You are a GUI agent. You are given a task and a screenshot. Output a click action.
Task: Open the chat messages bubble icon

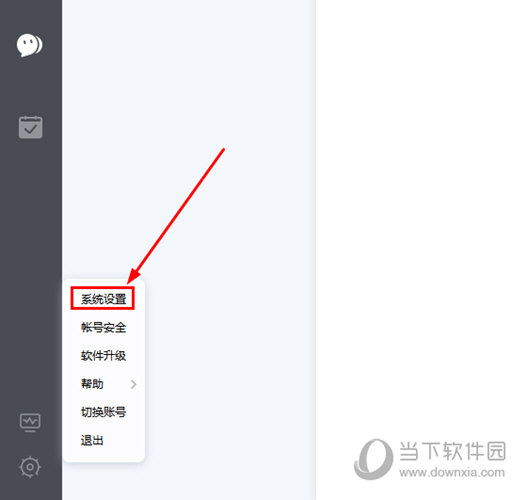tap(30, 45)
